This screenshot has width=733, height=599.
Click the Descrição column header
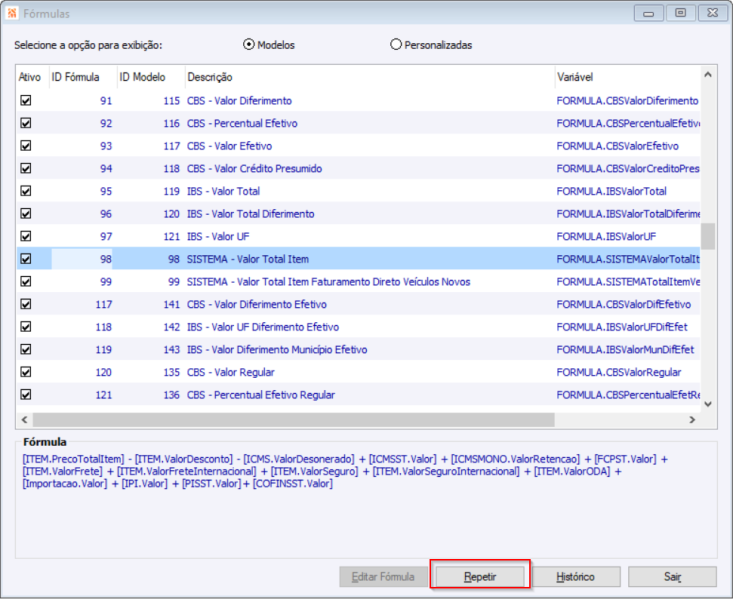click(369, 77)
